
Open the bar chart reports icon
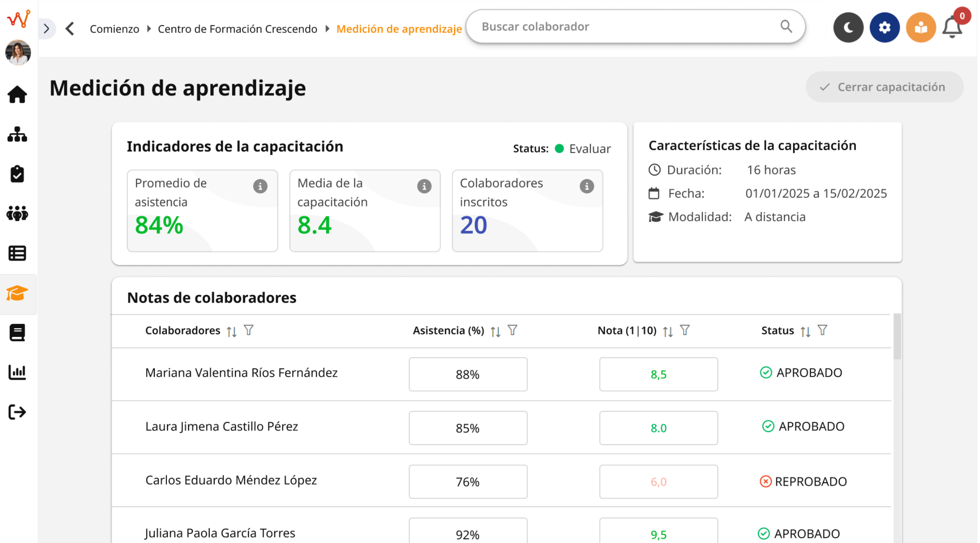[x=17, y=372]
